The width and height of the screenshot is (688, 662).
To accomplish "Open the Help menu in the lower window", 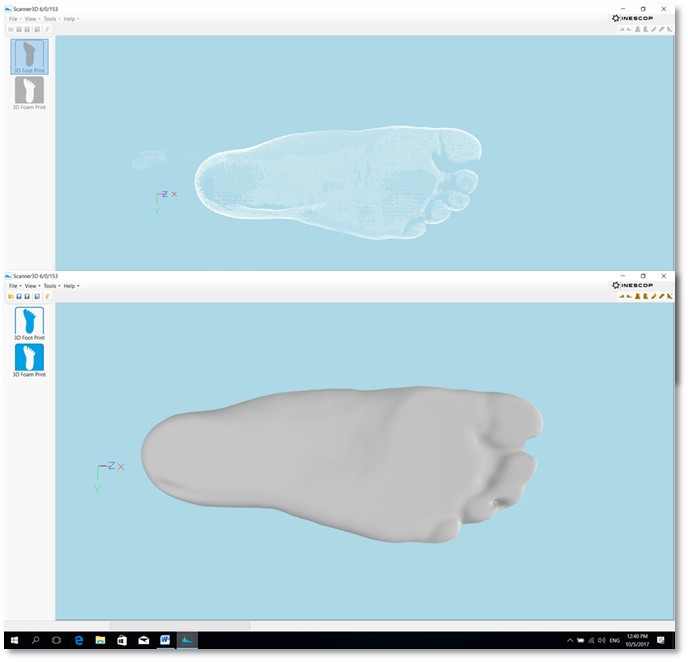I will [69, 286].
